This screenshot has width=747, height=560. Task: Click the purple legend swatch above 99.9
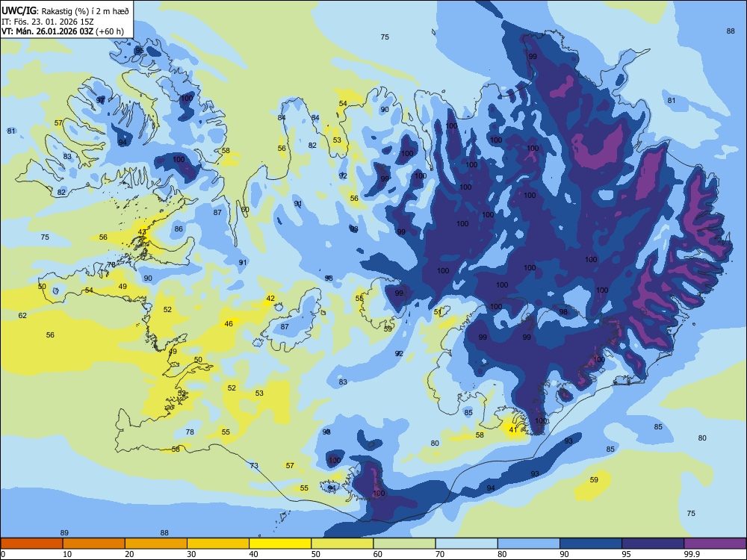tap(715, 544)
